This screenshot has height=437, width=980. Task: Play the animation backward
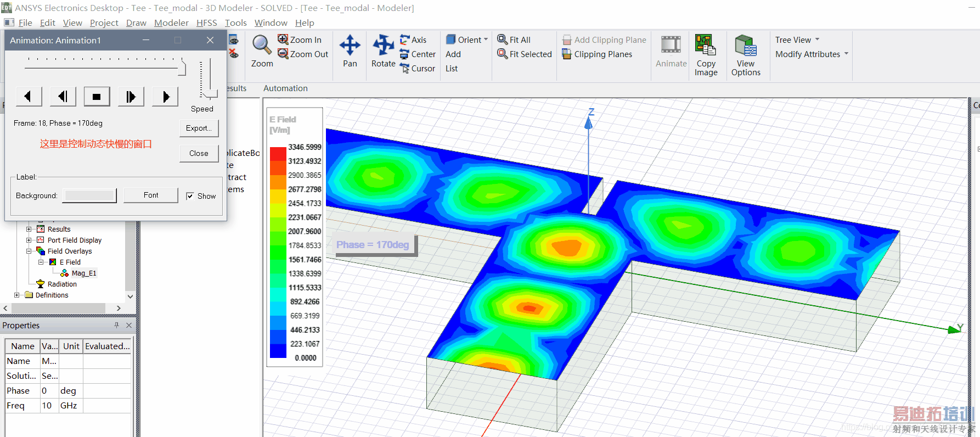(29, 97)
